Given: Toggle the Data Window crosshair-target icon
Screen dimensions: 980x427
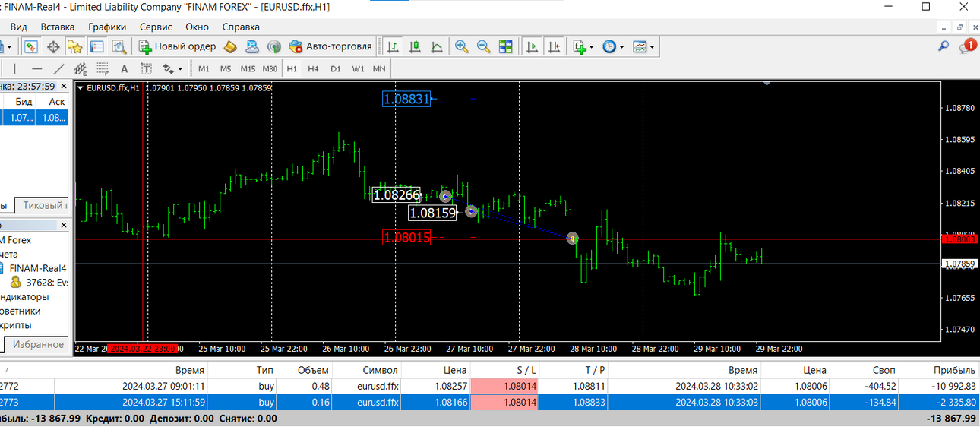Looking at the screenshot, I should [x=53, y=46].
